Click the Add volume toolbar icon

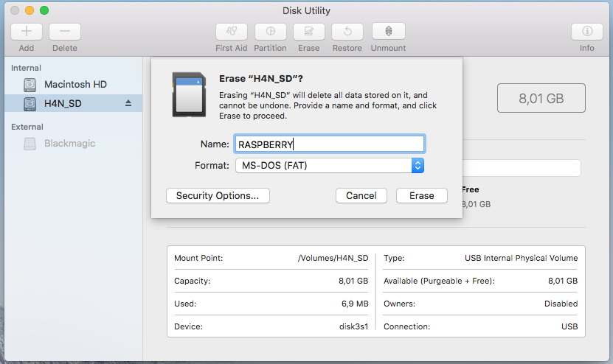tap(27, 32)
